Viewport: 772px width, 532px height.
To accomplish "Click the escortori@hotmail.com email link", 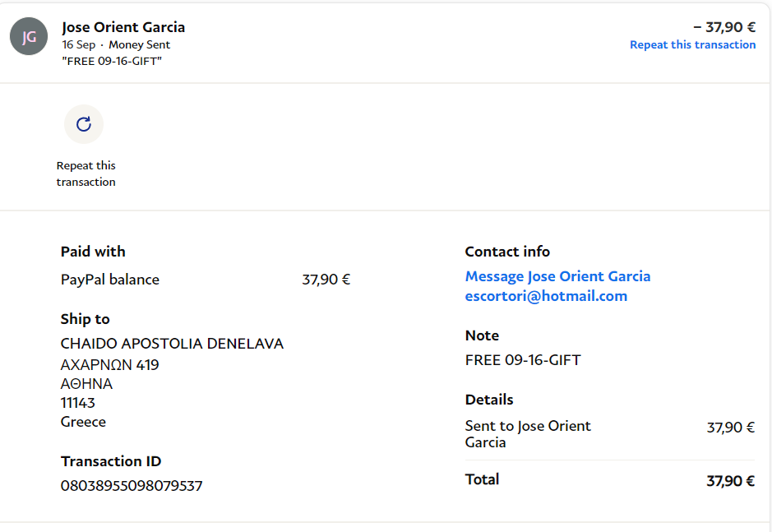I will coord(546,296).
